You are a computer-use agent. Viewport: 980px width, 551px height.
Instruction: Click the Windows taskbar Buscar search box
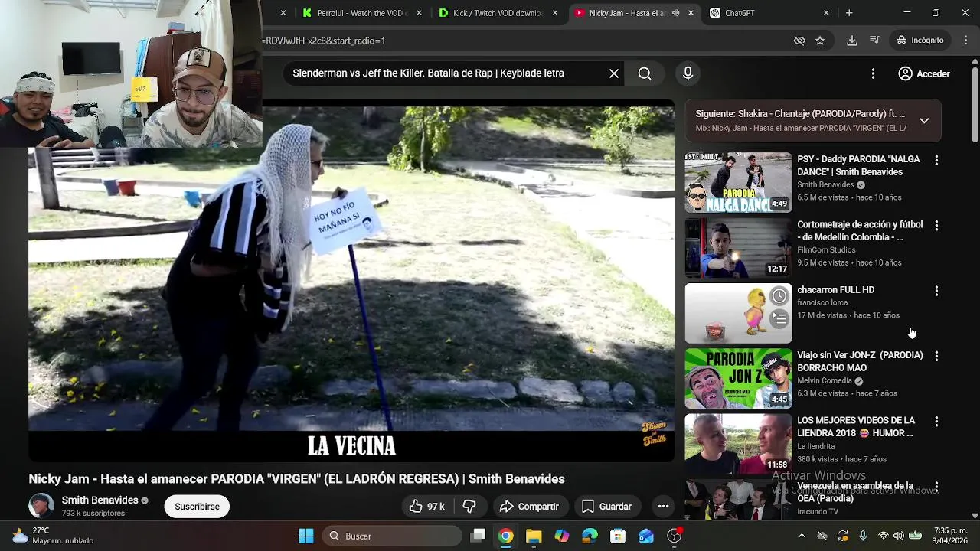click(x=391, y=536)
